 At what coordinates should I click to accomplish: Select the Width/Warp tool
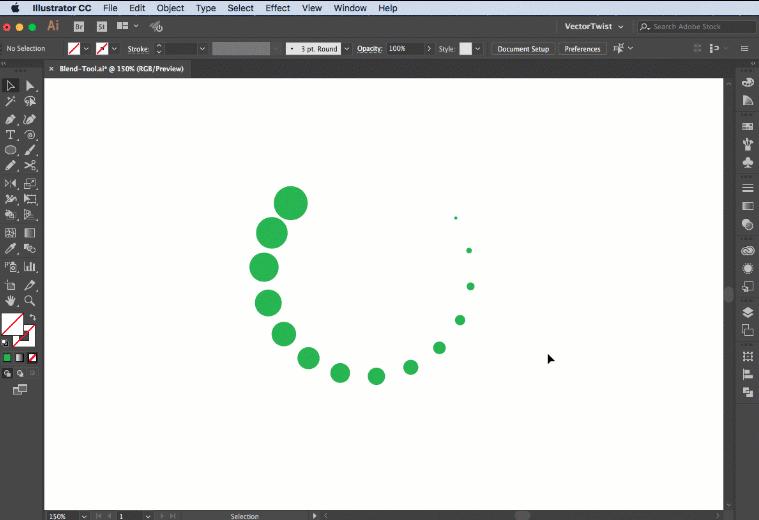[10, 199]
